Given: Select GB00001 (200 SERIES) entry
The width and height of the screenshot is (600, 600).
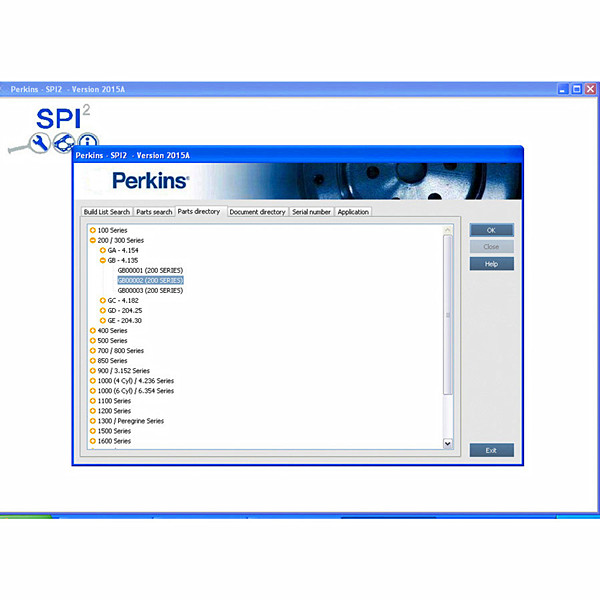Looking at the screenshot, I should [x=150, y=270].
